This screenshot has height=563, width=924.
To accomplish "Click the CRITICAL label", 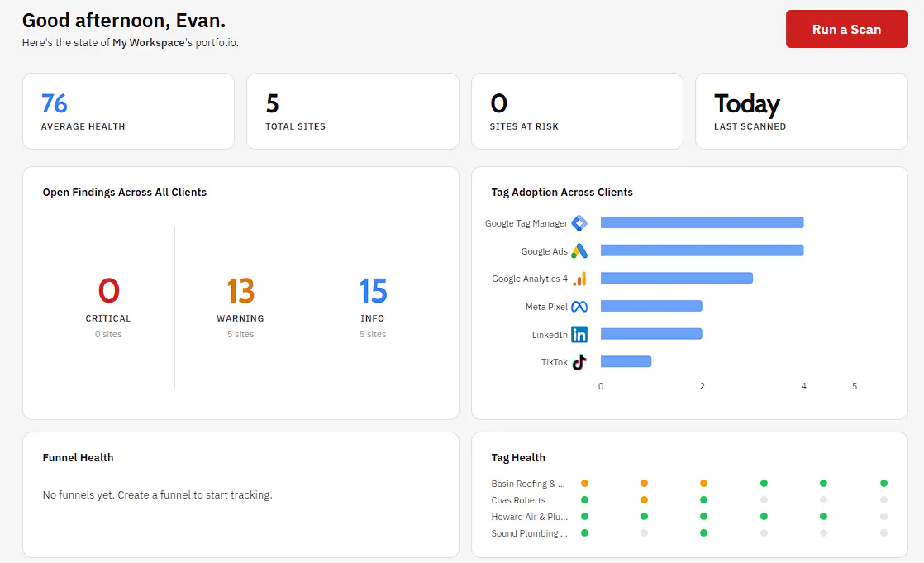I will point(108,318).
